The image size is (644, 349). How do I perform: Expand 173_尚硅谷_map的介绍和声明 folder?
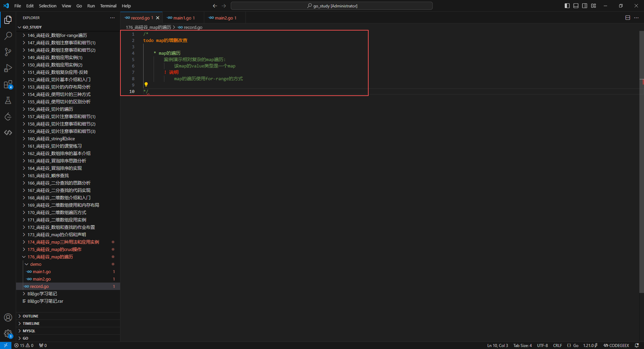[68, 235]
